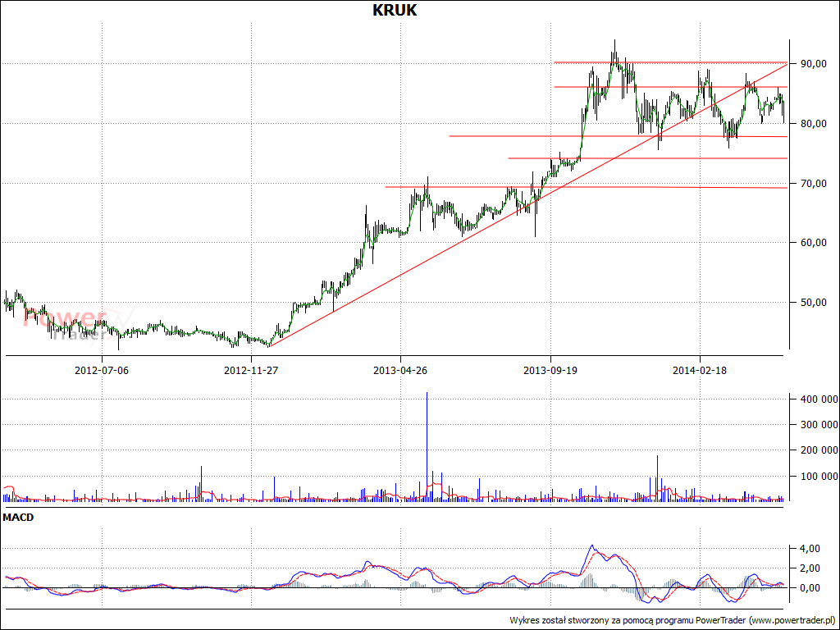Click the 400 000 volume axis label

pyautogui.click(x=819, y=399)
